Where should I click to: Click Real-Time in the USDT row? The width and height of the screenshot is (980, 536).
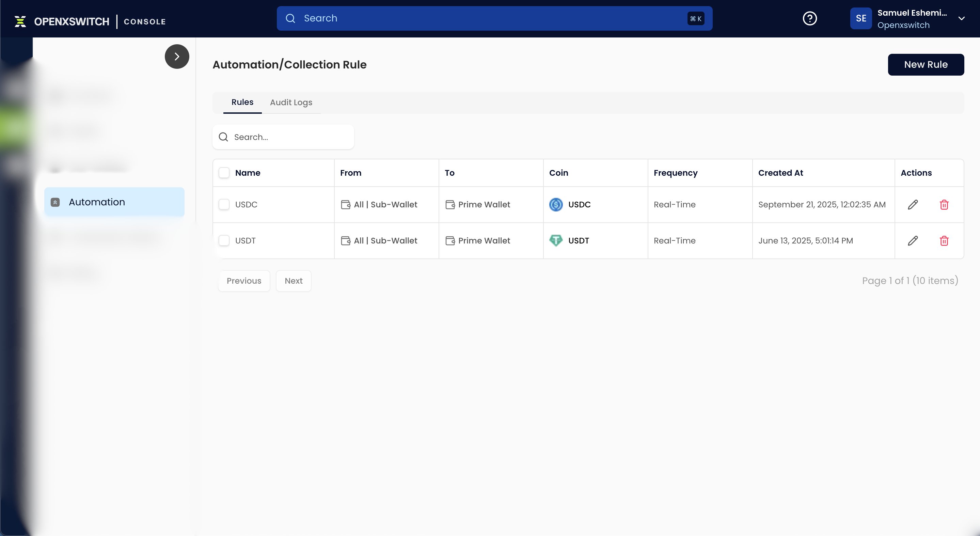click(675, 241)
